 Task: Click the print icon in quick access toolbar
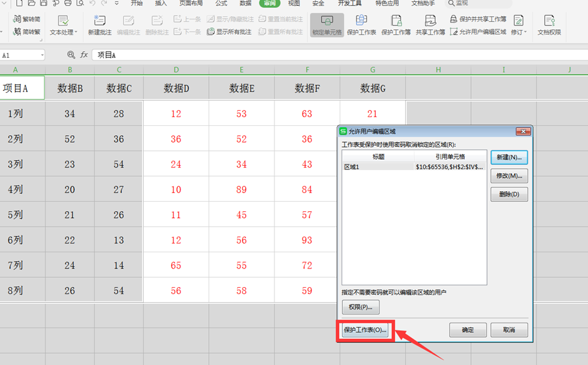[68, 3]
